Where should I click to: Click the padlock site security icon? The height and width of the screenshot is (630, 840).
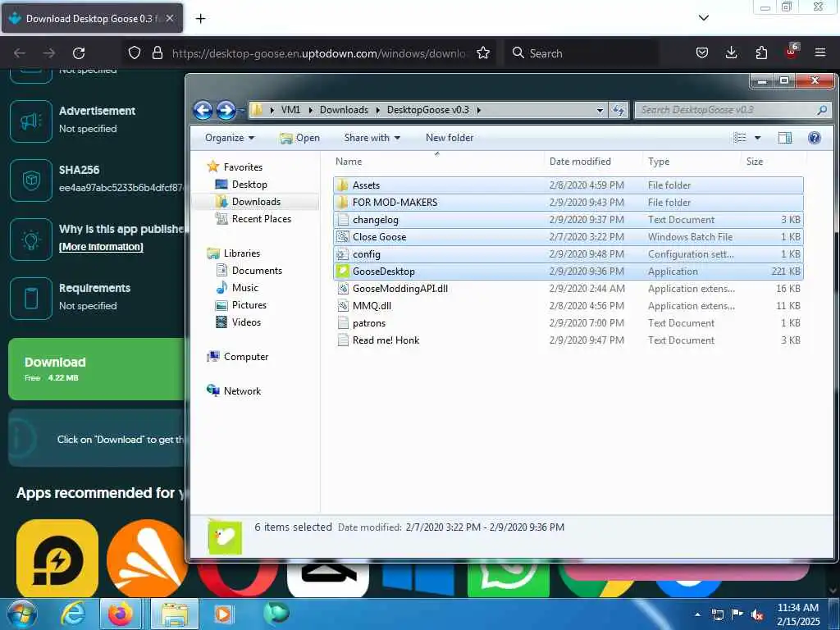[x=157, y=53]
